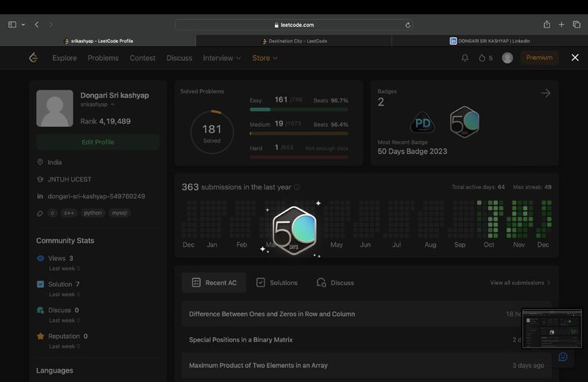Click the Total active days: 64 text
The height and width of the screenshot is (382, 588).
(x=478, y=187)
